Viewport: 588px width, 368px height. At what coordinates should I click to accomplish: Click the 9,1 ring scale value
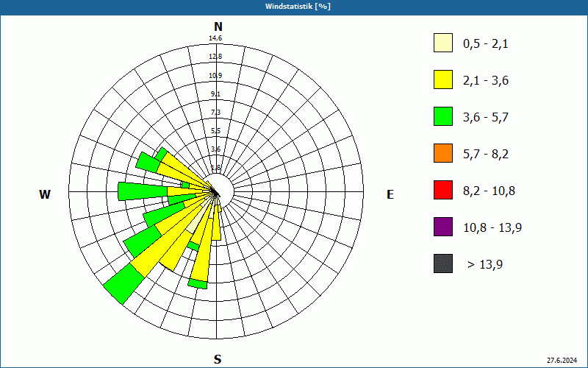coord(215,94)
